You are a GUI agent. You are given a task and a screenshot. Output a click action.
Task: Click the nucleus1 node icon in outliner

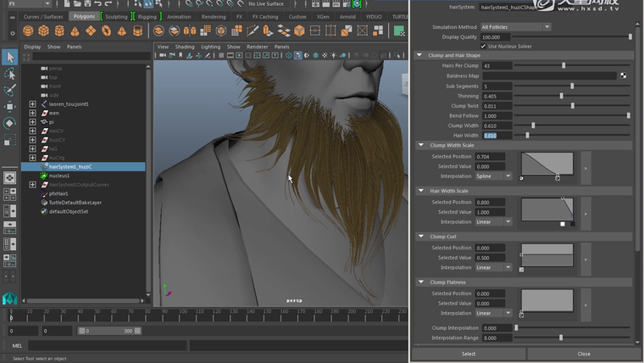tap(43, 176)
